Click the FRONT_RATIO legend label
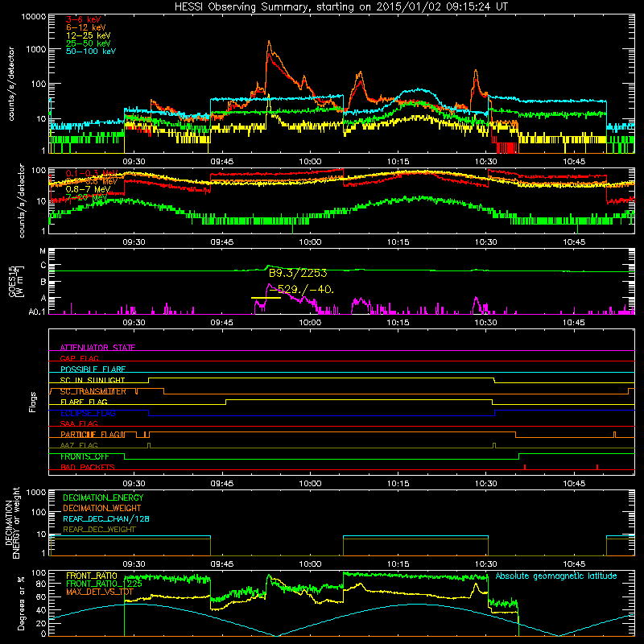This screenshot has width=644, height=644. [x=92, y=576]
